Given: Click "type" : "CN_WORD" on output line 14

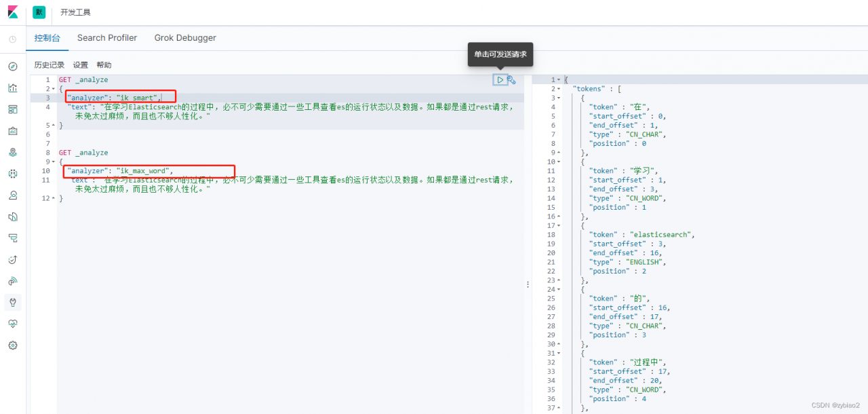Looking at the screenshot, I should [x=629, y=198].
